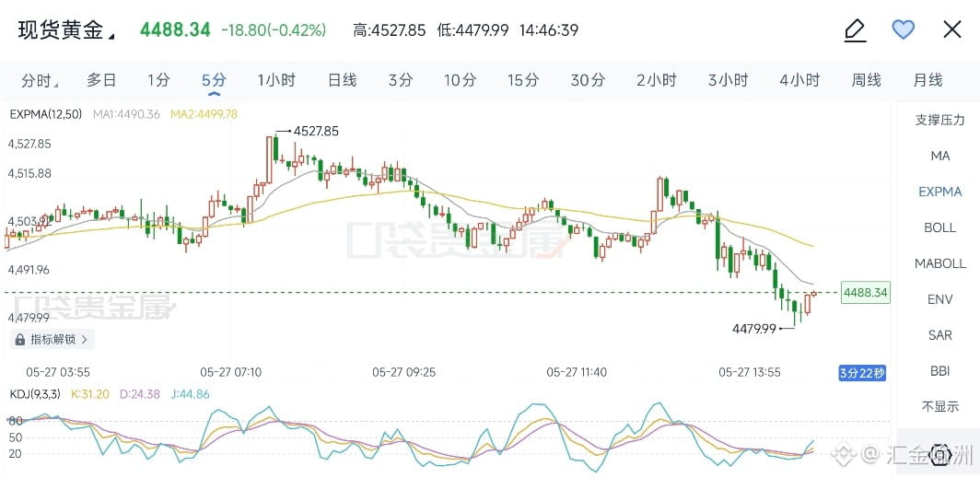
Task: Expand the 现货黄金 symbol dropdown arrow
Action: pyautogui.click(x=111, y=36)
